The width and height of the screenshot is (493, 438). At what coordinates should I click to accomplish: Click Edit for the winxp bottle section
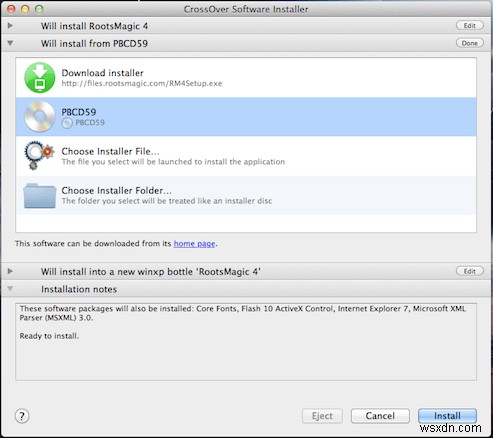[x=469, y=271]
